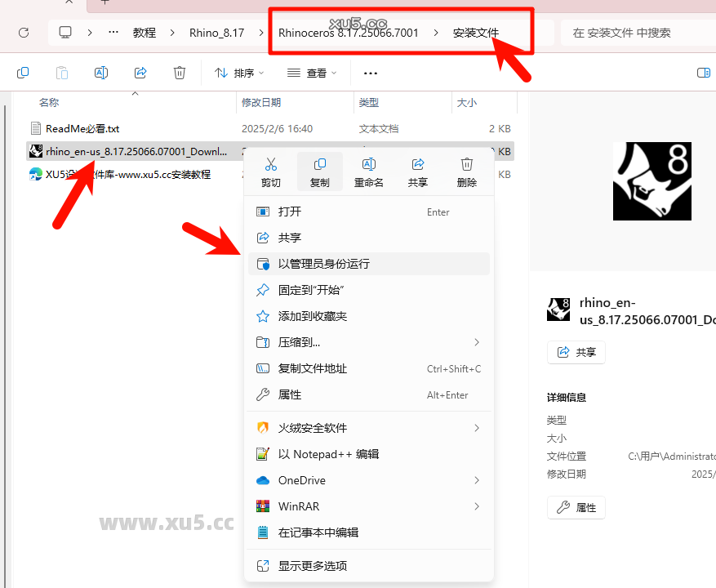Click the 共享 button in the details pane
Image resolution: width=716 pixels, height=588 pixels.
click(576, 352)
